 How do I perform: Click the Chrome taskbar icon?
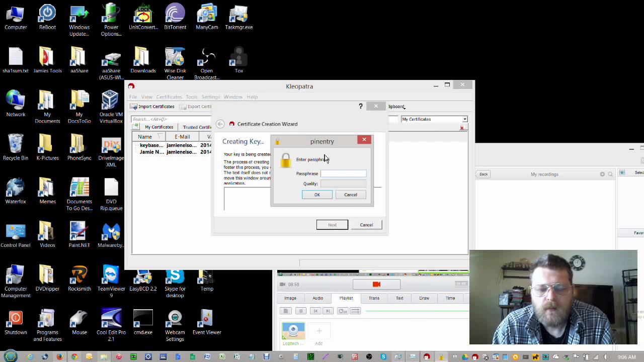tap(74, 356)
